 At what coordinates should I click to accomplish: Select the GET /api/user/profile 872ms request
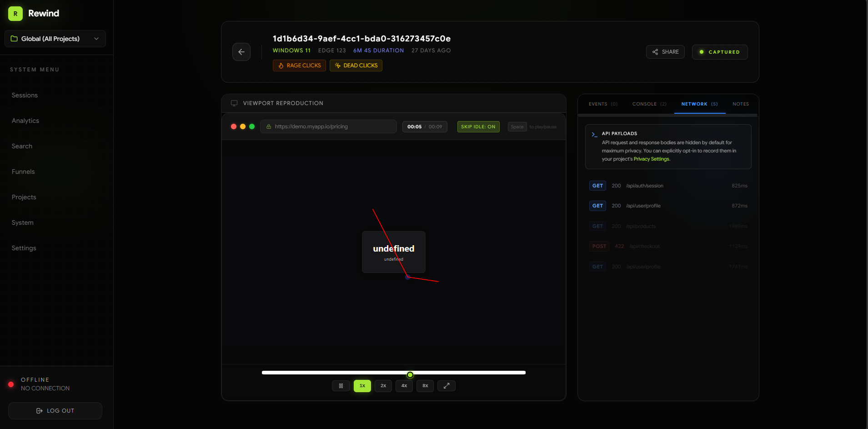pos(668,206)
